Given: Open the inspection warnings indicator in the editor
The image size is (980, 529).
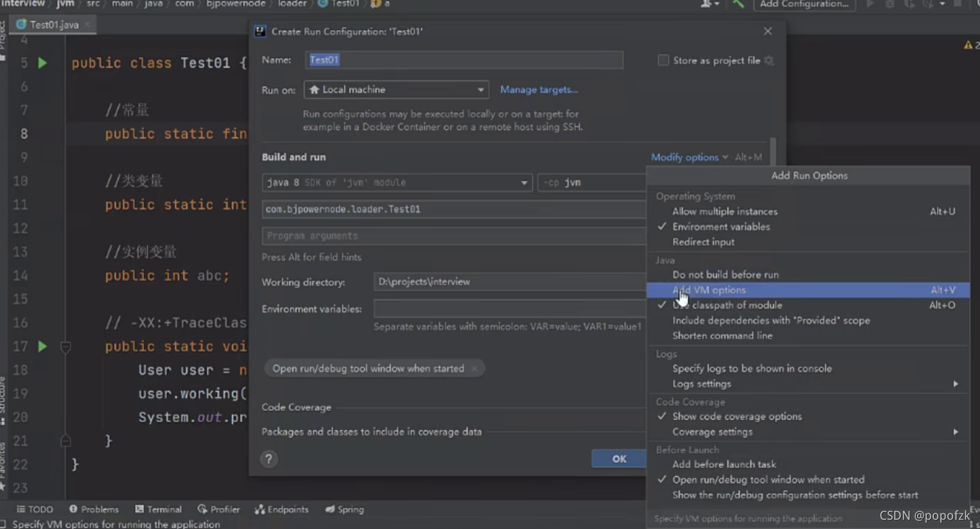Looking at the screenshot, I should (x=971, y=45).
